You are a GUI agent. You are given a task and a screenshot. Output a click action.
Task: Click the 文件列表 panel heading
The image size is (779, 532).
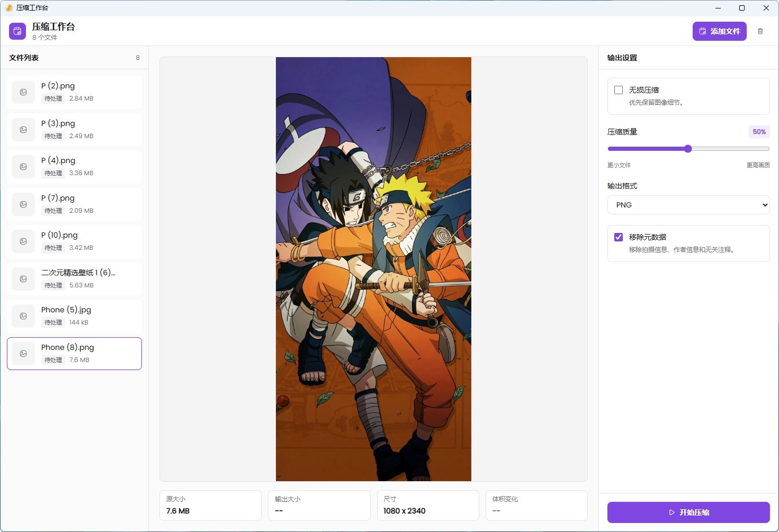click(24, 58)
